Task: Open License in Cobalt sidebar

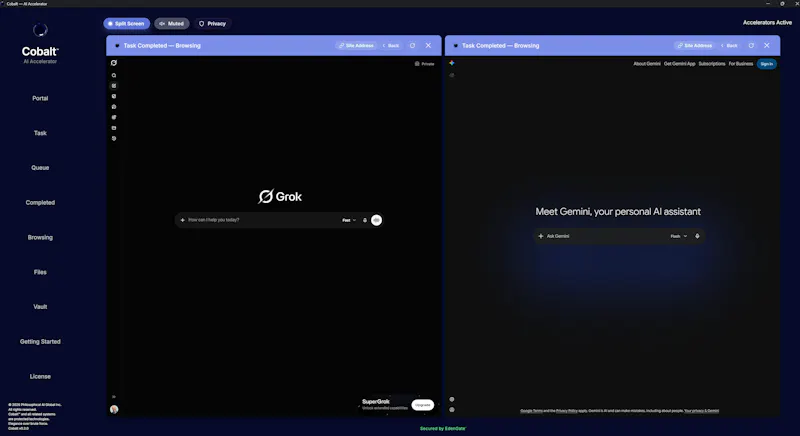Action: [40, 376]
